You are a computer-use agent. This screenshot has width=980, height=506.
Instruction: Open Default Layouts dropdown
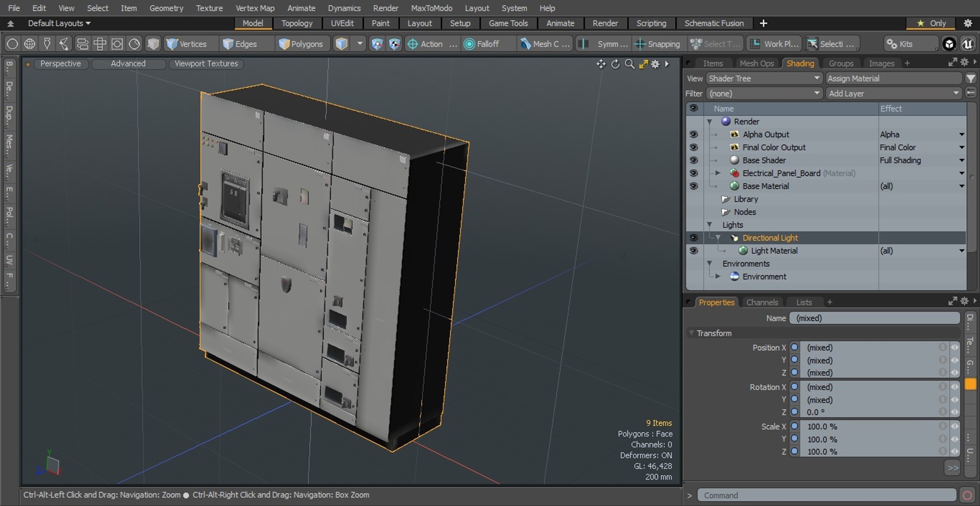[x=59, y=23]
